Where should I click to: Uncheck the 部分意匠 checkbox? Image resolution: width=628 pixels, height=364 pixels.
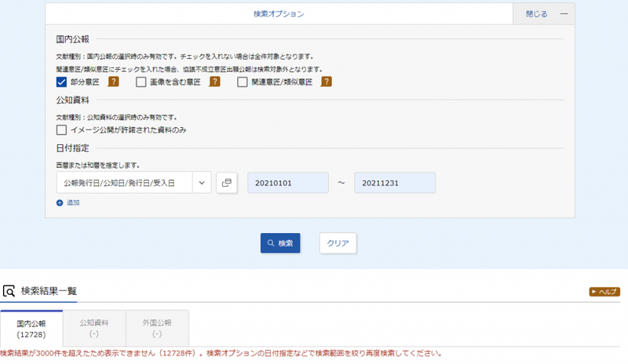tap(61, 82)
